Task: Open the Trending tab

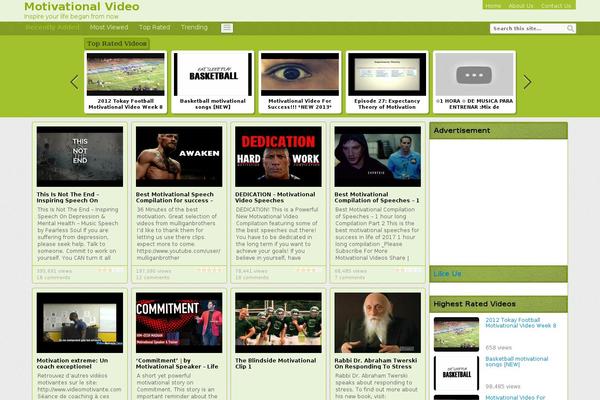Action: coord(194,28)
